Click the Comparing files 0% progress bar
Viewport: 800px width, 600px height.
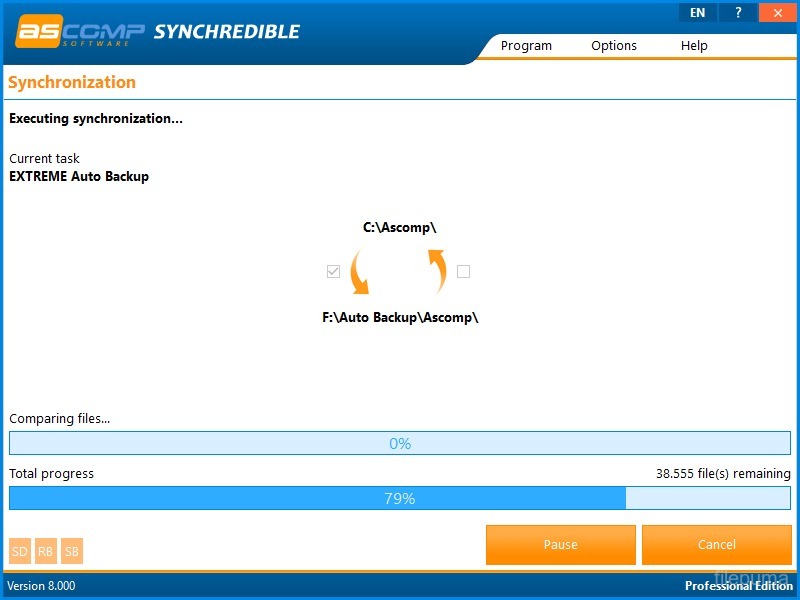point(400,443)
